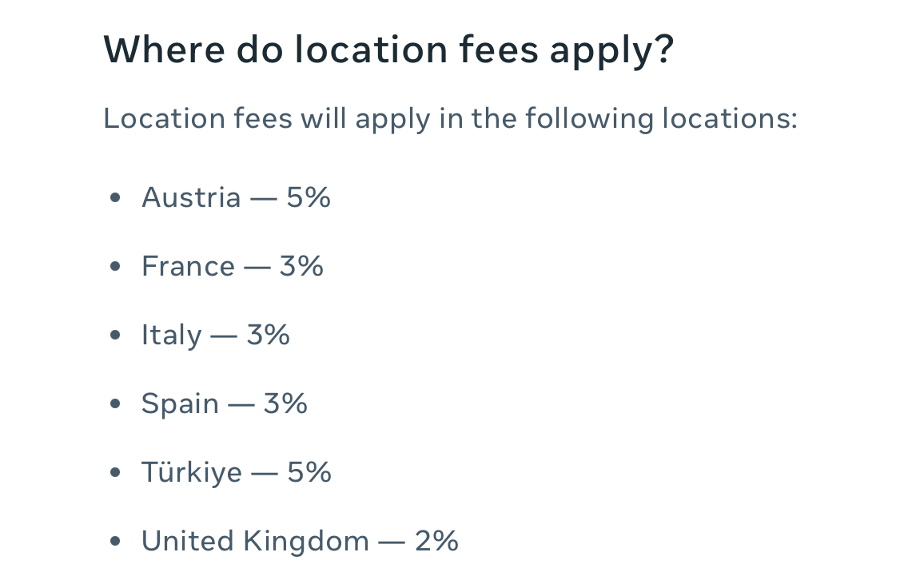Click the 5% value beside Austria
The width and height of the screenshot is (908, 588).
[x=308, y=197]
